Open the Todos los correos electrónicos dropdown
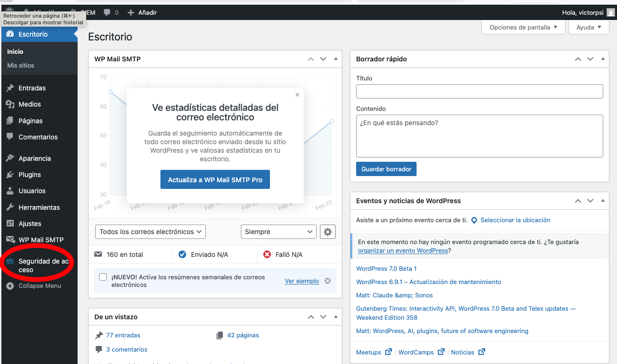Image resolution: width=617 pixels, height=364 pixels. [150, 232]
